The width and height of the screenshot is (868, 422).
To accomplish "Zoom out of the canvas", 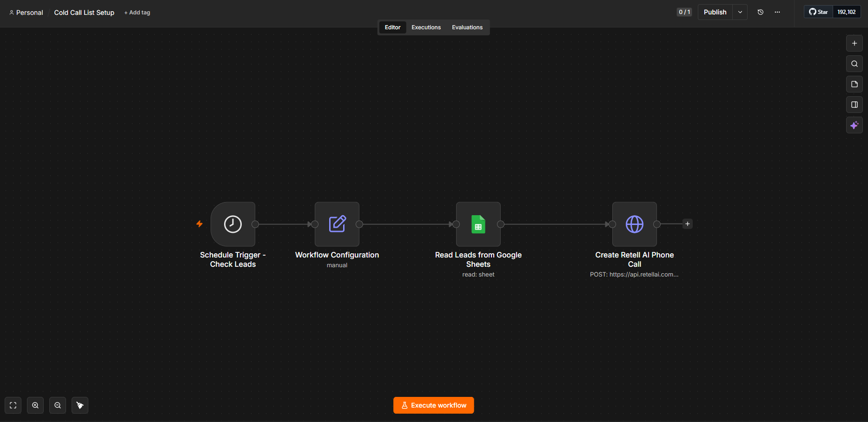I will [58, 405].
